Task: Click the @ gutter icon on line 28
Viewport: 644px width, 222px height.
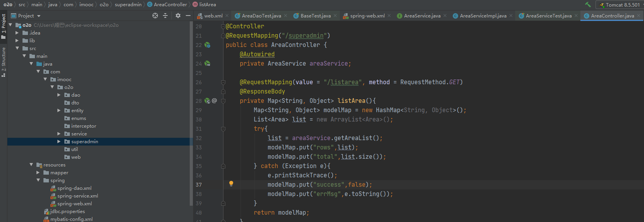Action: [214, 101]
